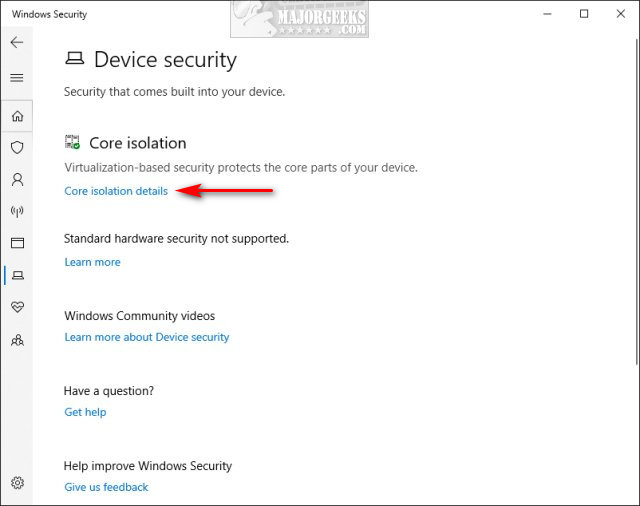Expand the hamburger navigation menu
The width and height of the screenshot is (640, 506).
[16, 78]
